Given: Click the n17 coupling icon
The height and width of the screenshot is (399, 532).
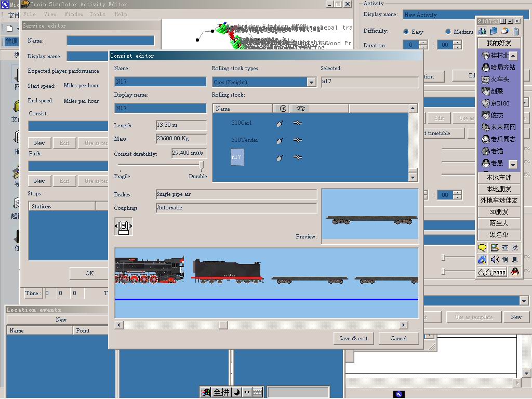Looking at the screenshot, I should (x=298, y=157).
